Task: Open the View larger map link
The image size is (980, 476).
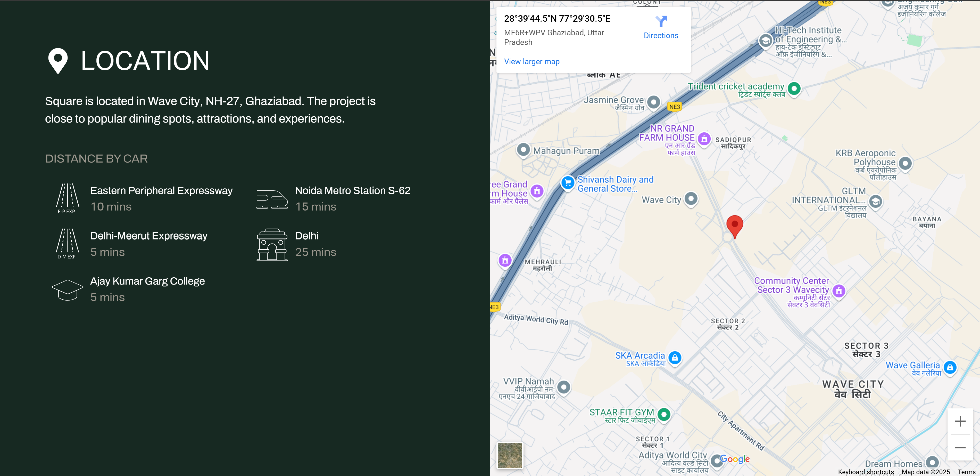Action: tap(531, 62)
